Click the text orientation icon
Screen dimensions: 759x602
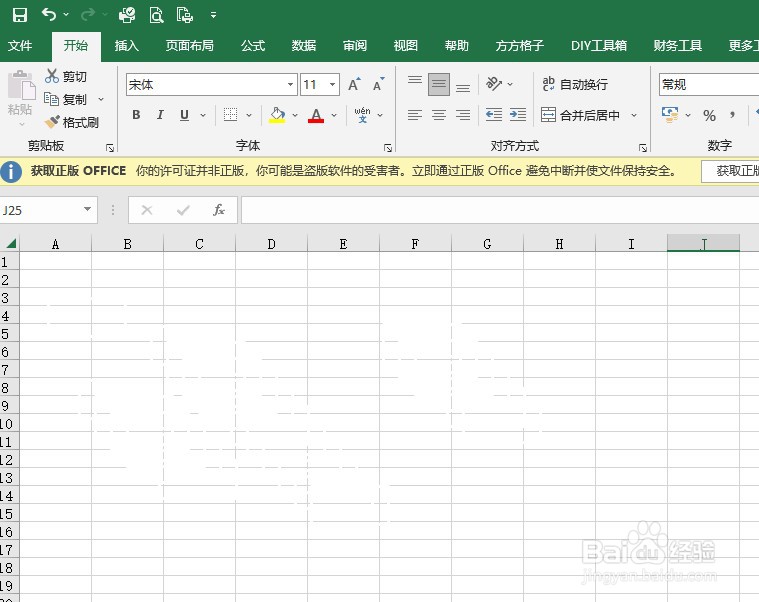tap(494, 84)
